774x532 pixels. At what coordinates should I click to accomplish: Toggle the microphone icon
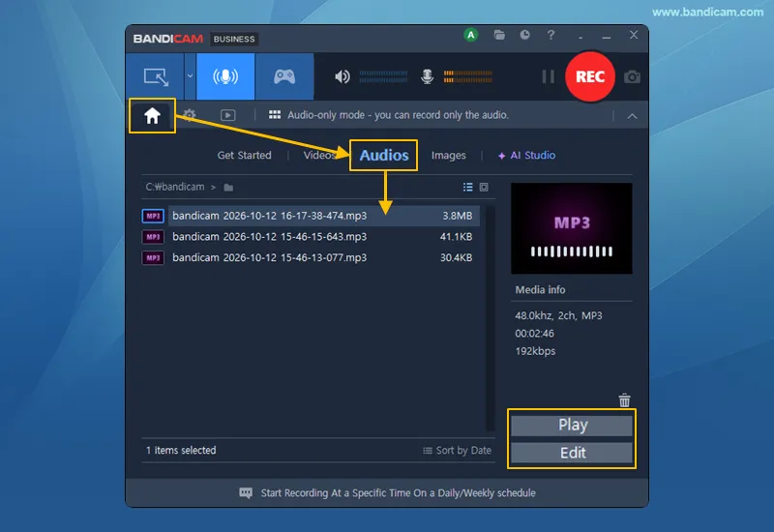427,76
